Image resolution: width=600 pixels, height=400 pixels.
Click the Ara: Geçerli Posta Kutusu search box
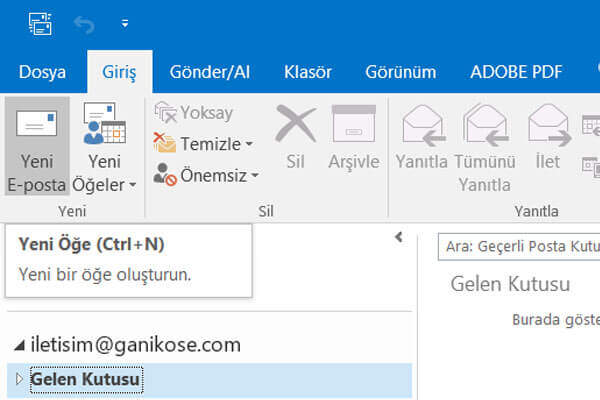point(519,247)
